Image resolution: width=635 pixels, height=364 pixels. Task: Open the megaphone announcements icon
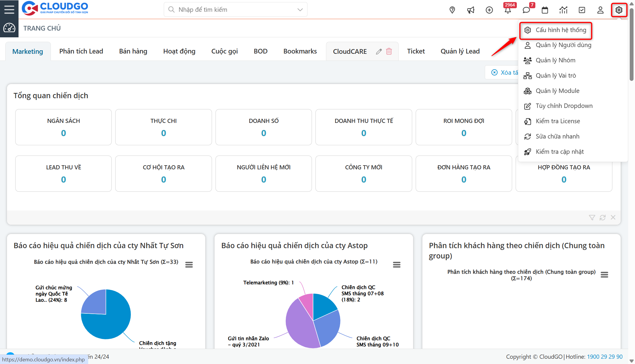pyautogui.click(x=471, y=10)
